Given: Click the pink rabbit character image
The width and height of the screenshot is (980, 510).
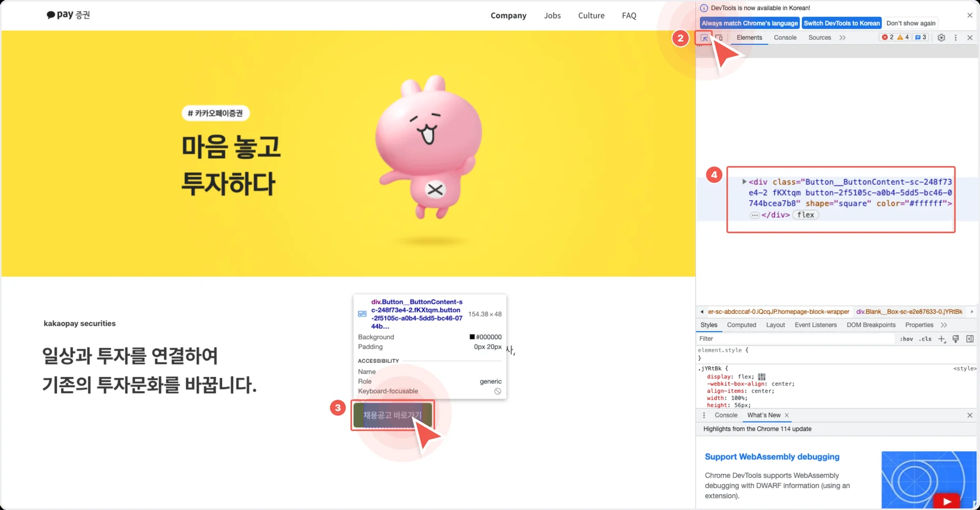Looking at the screenshot, I should [x=428, y=147].
